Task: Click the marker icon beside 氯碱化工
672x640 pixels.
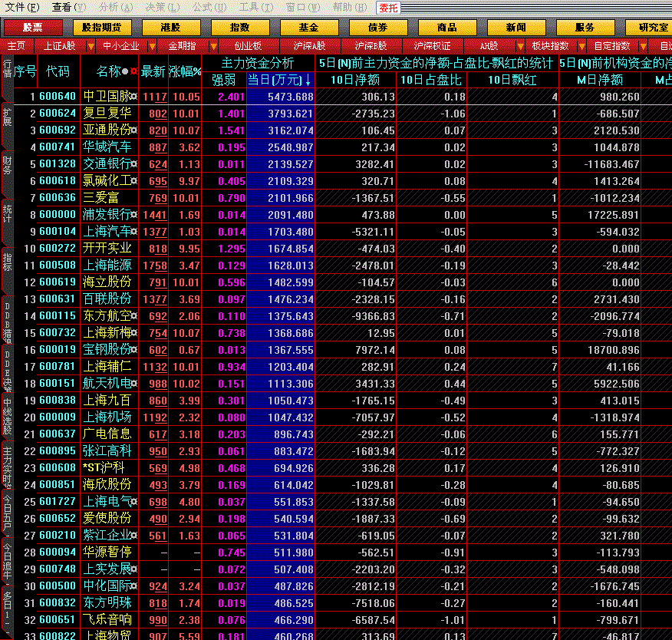Action: 134,181
